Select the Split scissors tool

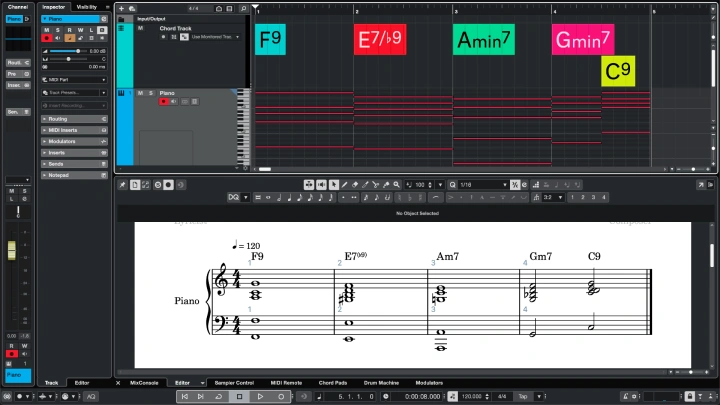coord(376,185)
